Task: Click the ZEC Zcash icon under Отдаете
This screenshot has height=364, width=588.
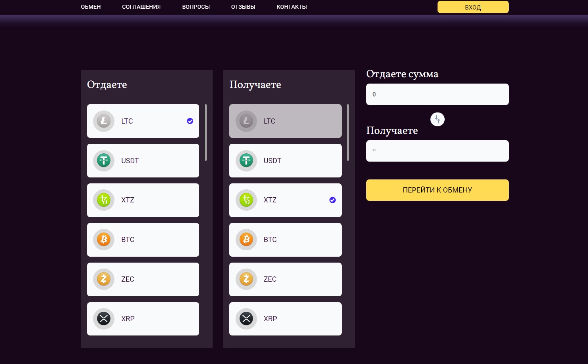Action: tap(104, 279)
